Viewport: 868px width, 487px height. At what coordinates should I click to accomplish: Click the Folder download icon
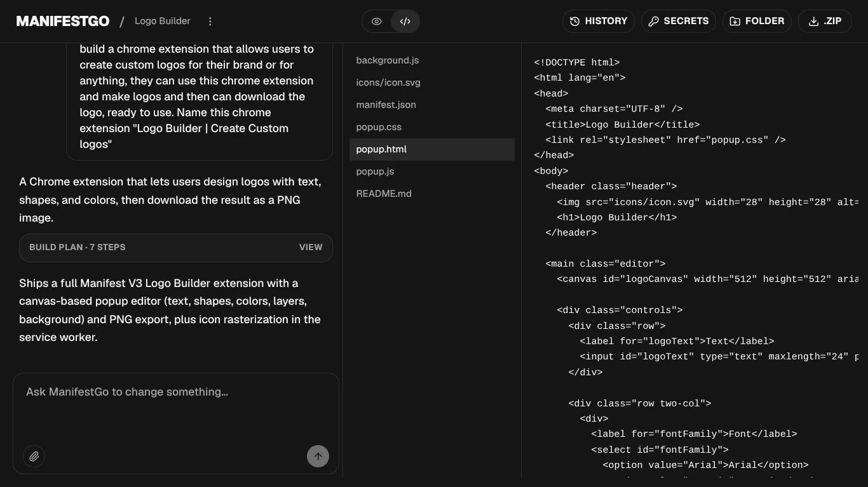[x=735, y=21]
